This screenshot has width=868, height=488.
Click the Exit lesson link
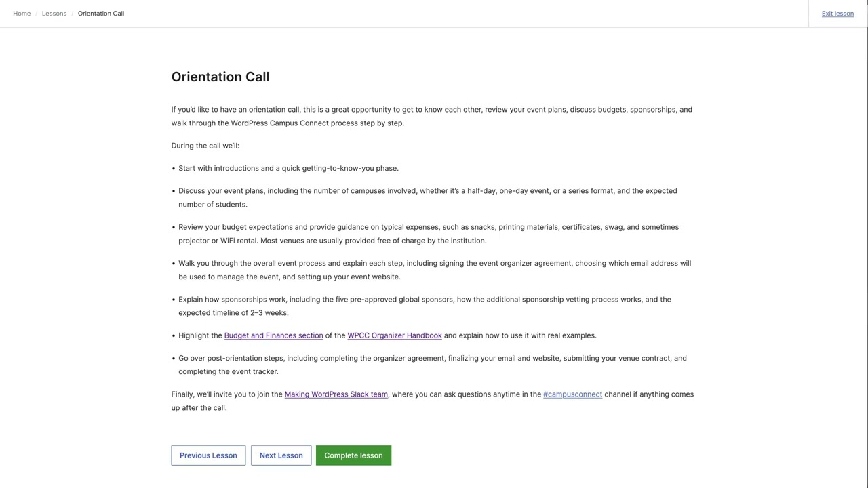pos(837,14)
